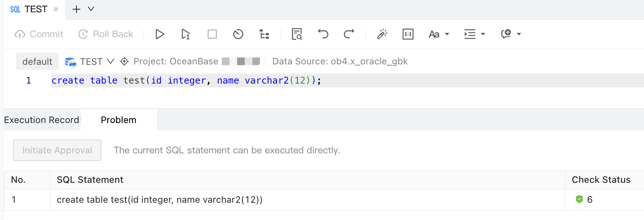
Task: Click the IN value conversion icon
Action: pyautogui.click(x=408, y=34)
